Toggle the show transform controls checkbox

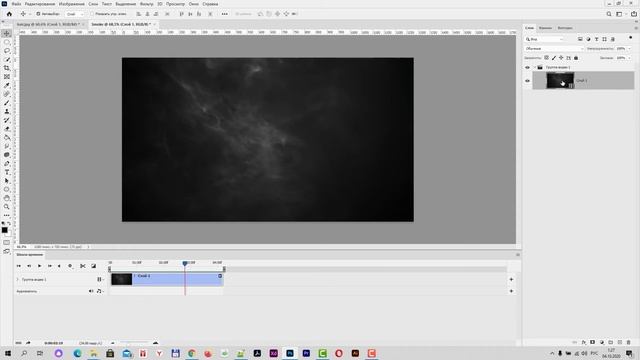pyautogui.click(x=92, y=14)
